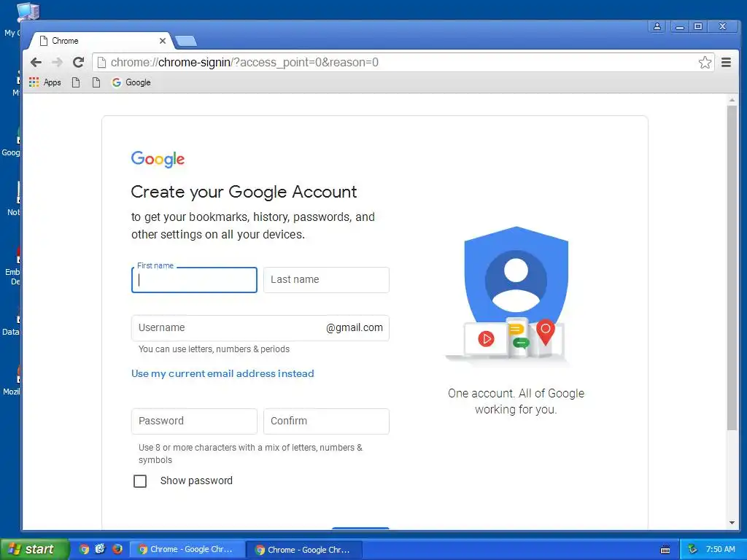Click the keyboard icon in the taskbar
The width and height of the screenshot is (747, 560).
[x=665, y=550]
